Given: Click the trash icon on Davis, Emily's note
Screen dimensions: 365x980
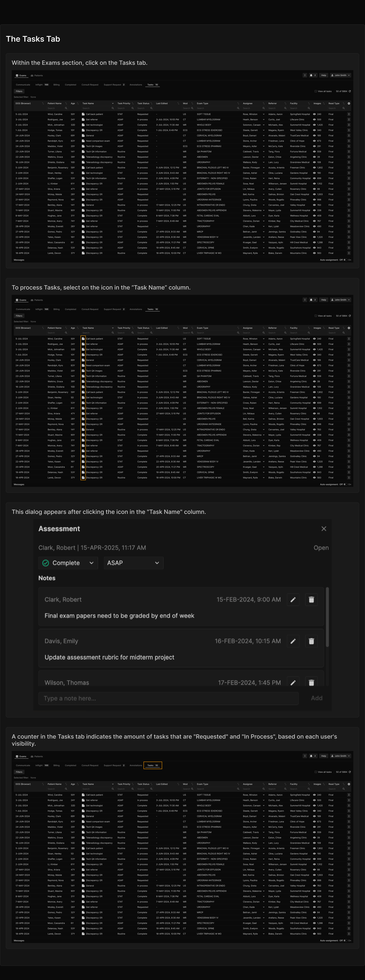Looking at the screenshot, I should pos(311,641).
